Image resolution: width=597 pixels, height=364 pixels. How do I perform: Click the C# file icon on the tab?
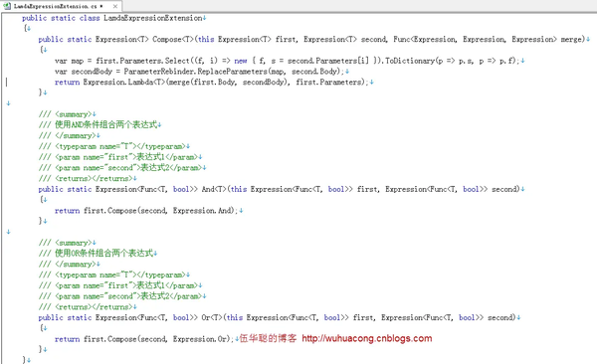7,6
